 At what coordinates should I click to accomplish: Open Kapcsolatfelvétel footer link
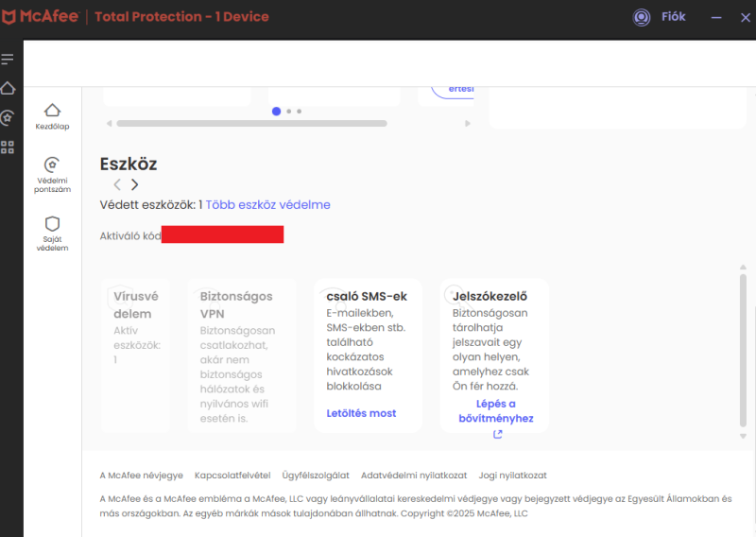[232, 476]
